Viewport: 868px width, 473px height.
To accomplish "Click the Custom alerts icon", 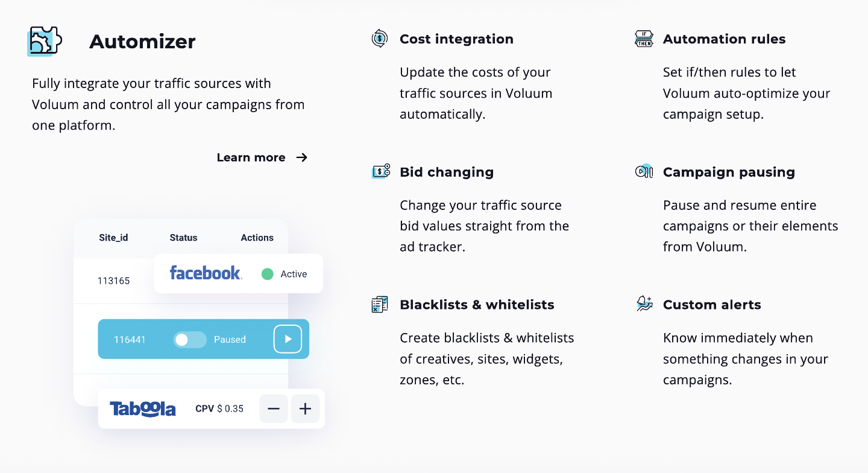I will point(644,303).
